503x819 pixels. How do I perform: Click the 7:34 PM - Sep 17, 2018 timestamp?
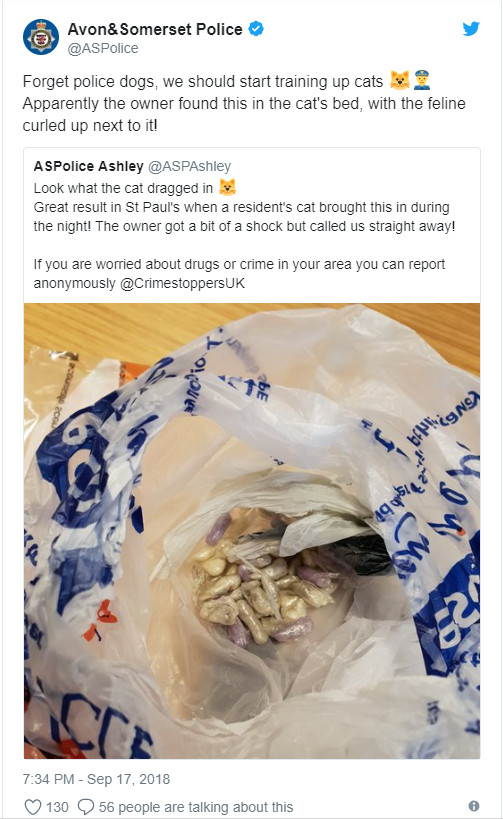[x=96, y=779]
